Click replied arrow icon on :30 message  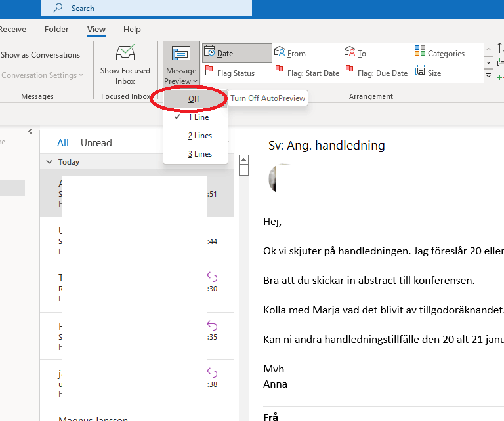click(212, 277)
